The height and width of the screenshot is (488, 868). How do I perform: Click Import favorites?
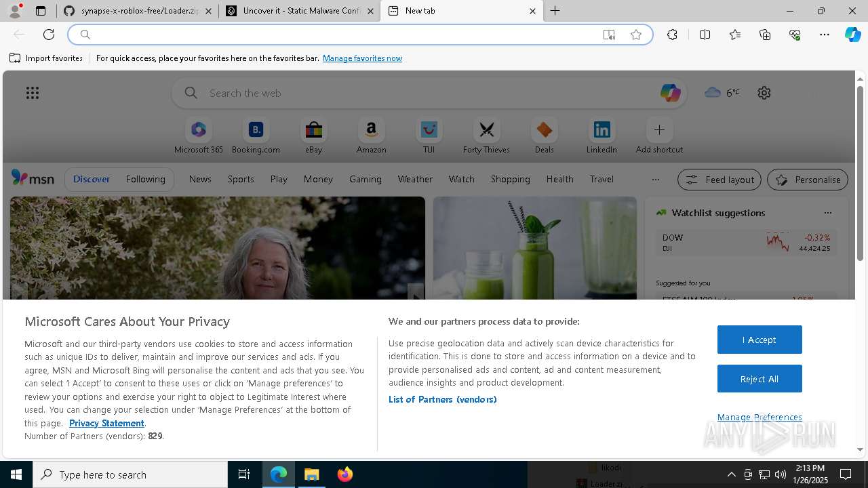46,58
